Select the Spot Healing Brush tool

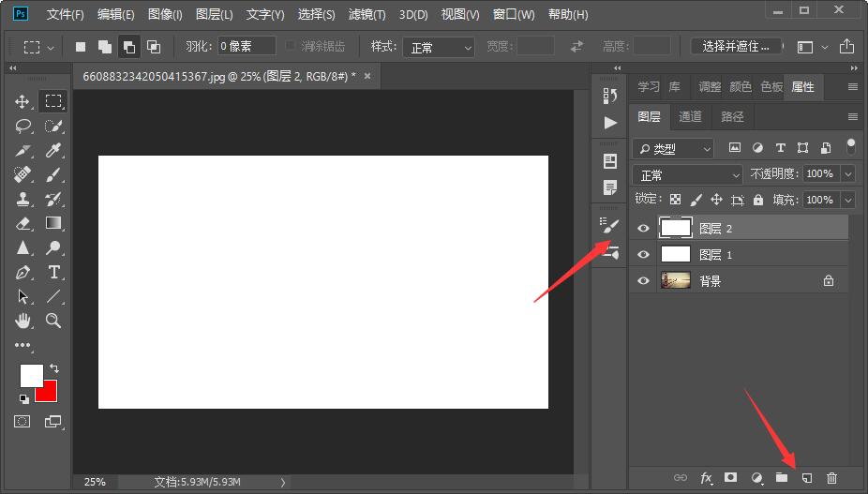click(22, 174)
